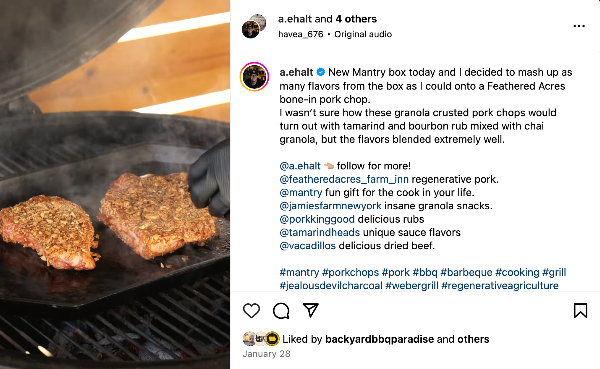Show the 'others' who liked the post
600x369 pixels.
pyautogui.click(x=473, y=339)
